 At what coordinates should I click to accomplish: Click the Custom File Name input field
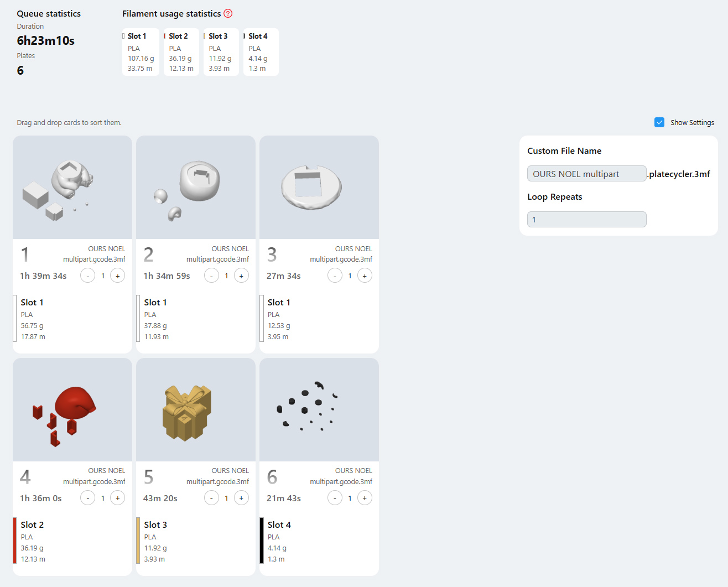click(587, 174)
